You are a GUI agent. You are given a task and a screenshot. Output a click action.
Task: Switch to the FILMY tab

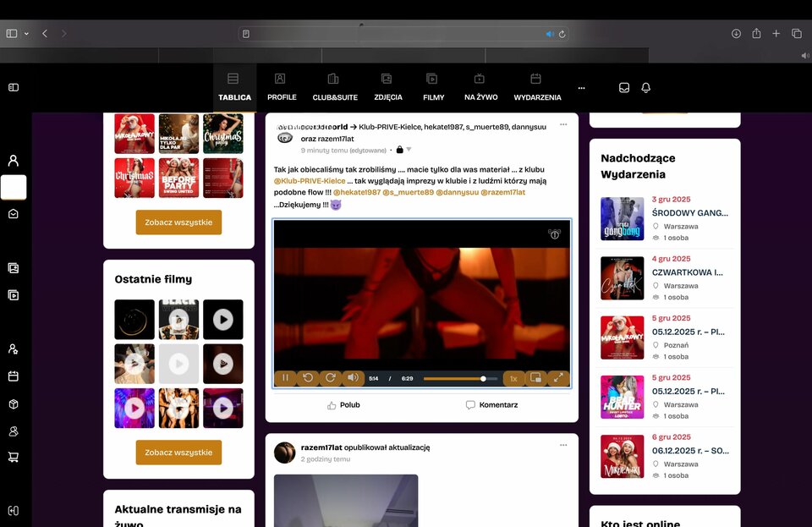[x=433, y=87]
